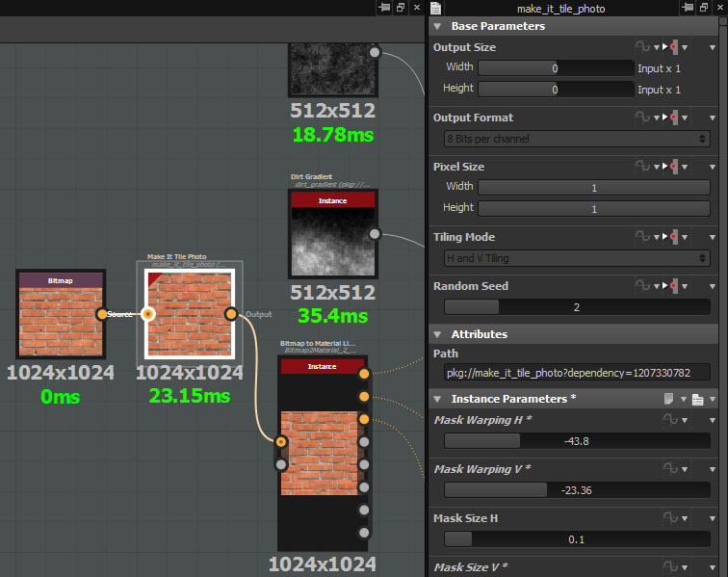Open the far-right options arrow for Mask Warping V
The width and height of the screenshot is (728, 577).
tap(713, 470)
